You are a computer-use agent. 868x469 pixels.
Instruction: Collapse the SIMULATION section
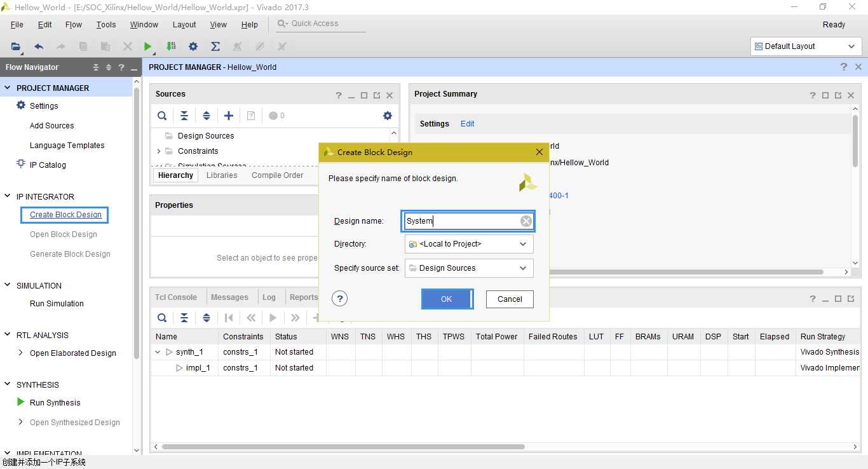(x=8, y=285)
